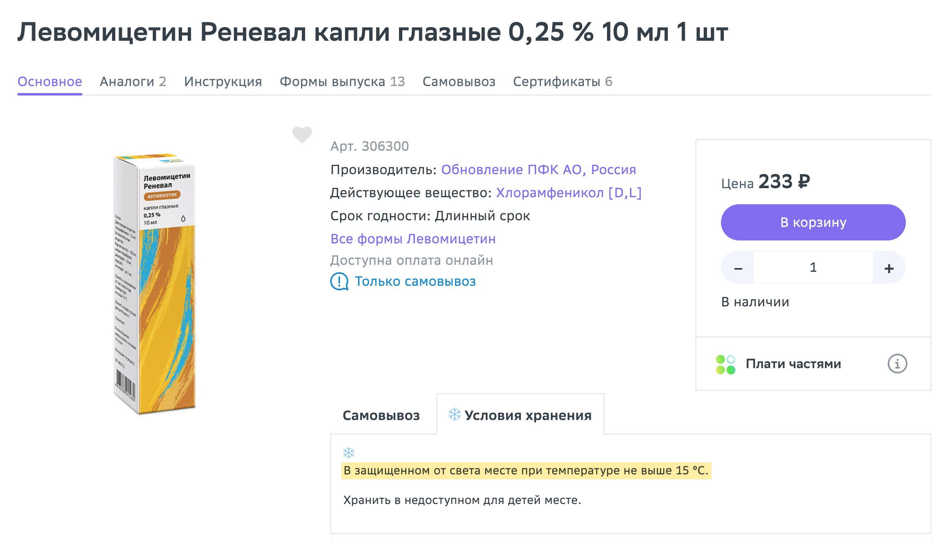Switch to the Основное tab
The height and width of the screenshot is (560, 947).
pos(50,82)
